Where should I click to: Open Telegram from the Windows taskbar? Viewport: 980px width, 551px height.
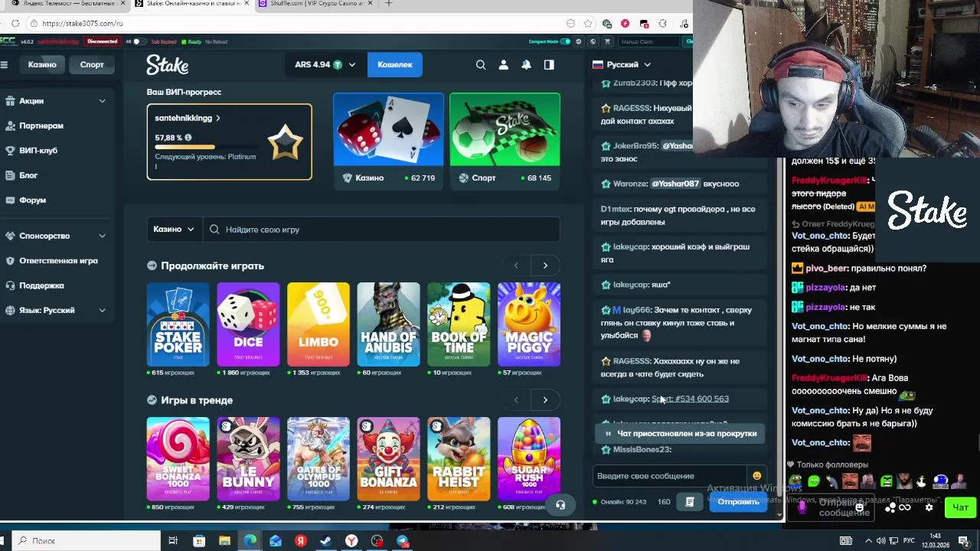click(x=402, y=541)
